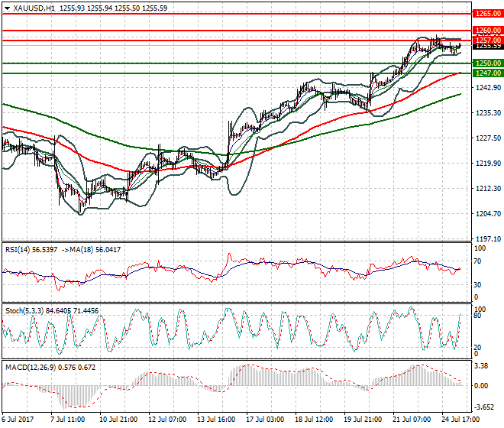Viewport: 504px width, 428px height.
Task: Select the OHLC values 1255.93 1255.94 1255.50 1255.59
Action: (x=114, y=8)
